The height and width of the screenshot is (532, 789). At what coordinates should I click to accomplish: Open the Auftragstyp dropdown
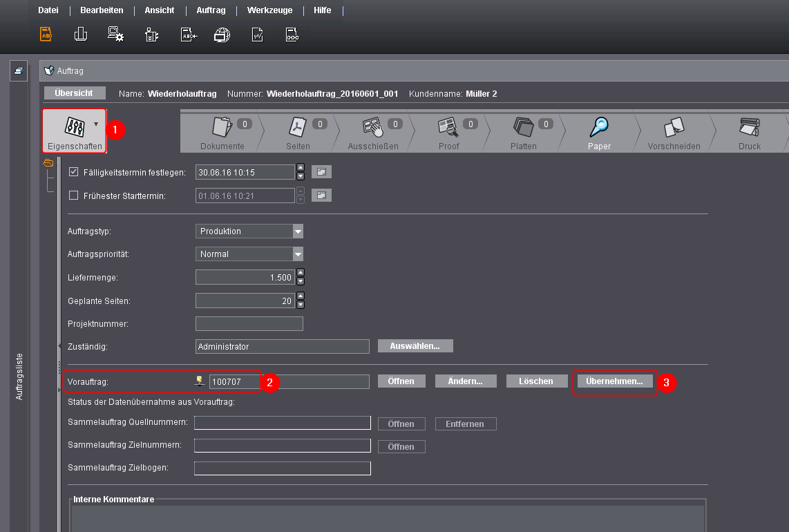click(298, 231)
